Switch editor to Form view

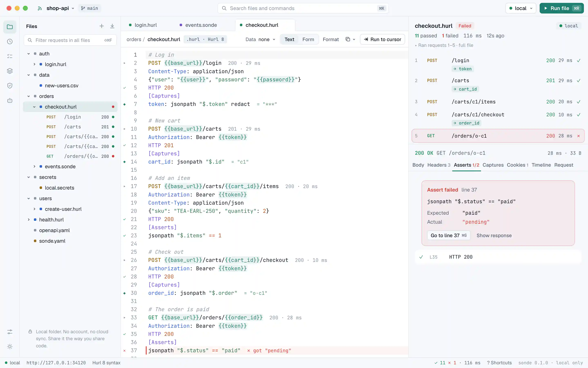(x=308, y=39)
